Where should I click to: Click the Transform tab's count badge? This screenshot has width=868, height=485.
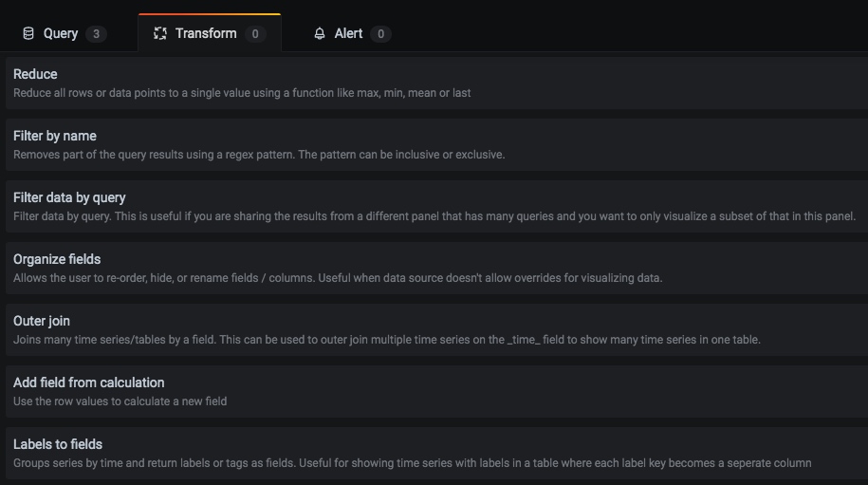coord(254,34)
